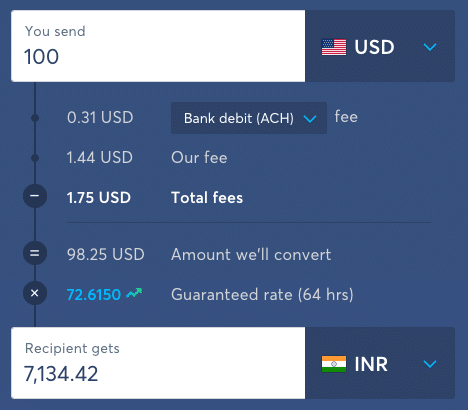Open the INR currency dropdown arrow
The image size is (468, 410).
[x=430, y=364]
